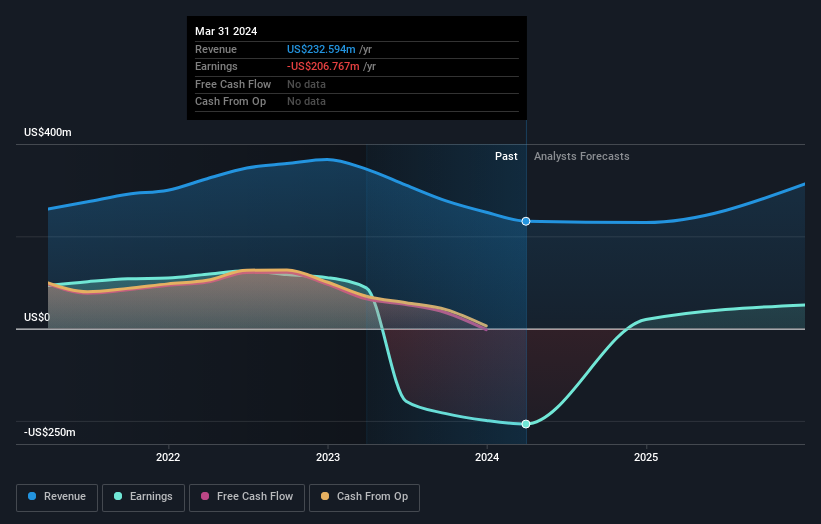Click the Free Cash Flow row in tooltip

357,84
